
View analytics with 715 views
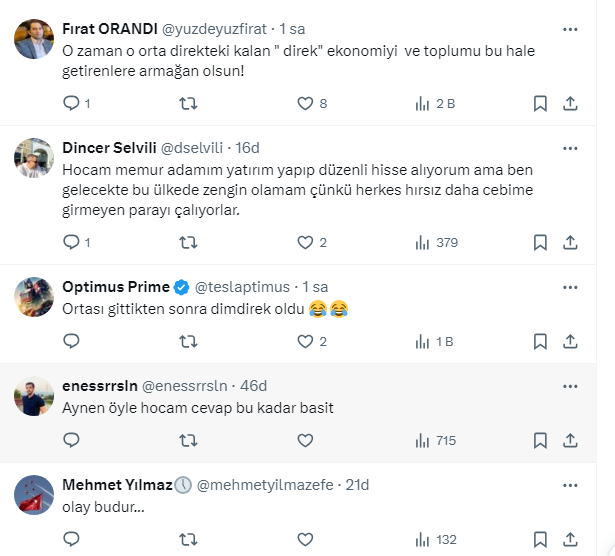435,440
